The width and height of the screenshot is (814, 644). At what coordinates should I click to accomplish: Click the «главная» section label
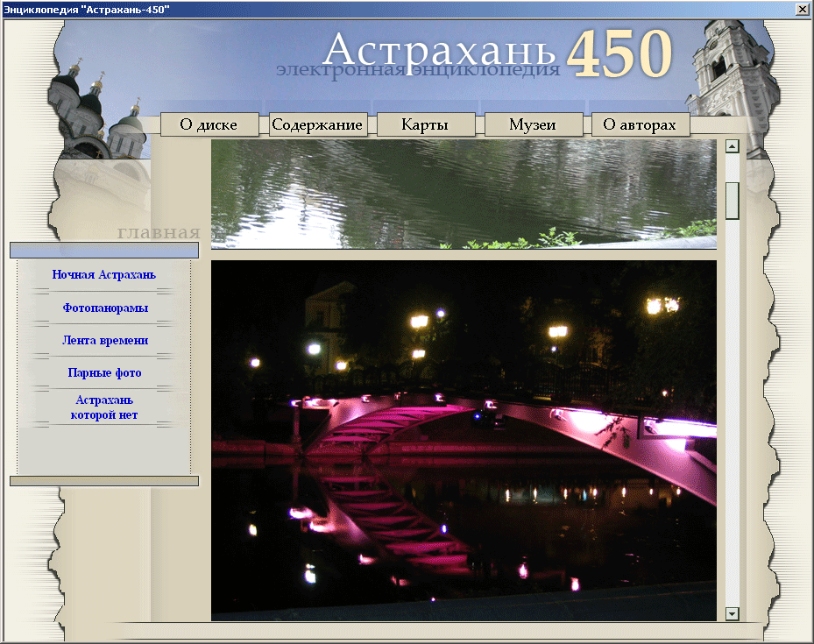pos(159,232)
